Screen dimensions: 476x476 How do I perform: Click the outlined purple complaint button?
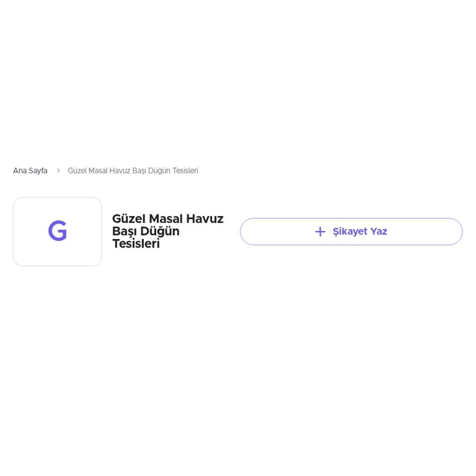[x=351, y=232]
